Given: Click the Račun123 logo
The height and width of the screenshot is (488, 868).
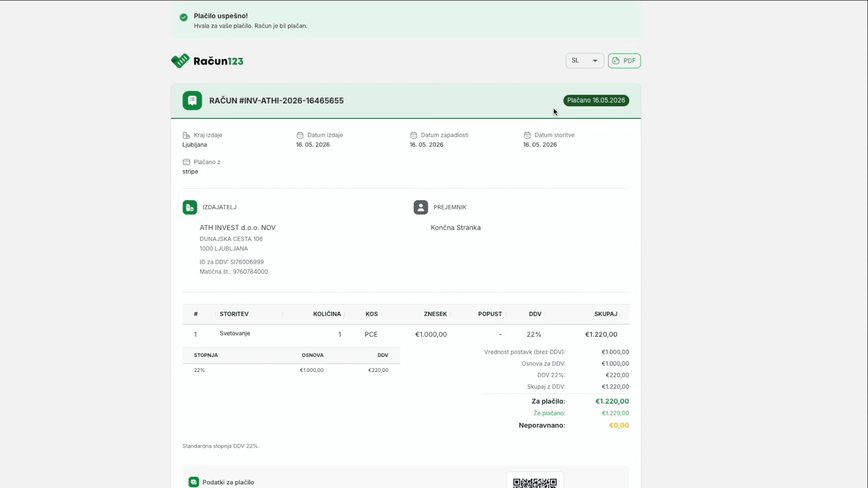Looking at the screenshot, I should click(x=207, y=61).
